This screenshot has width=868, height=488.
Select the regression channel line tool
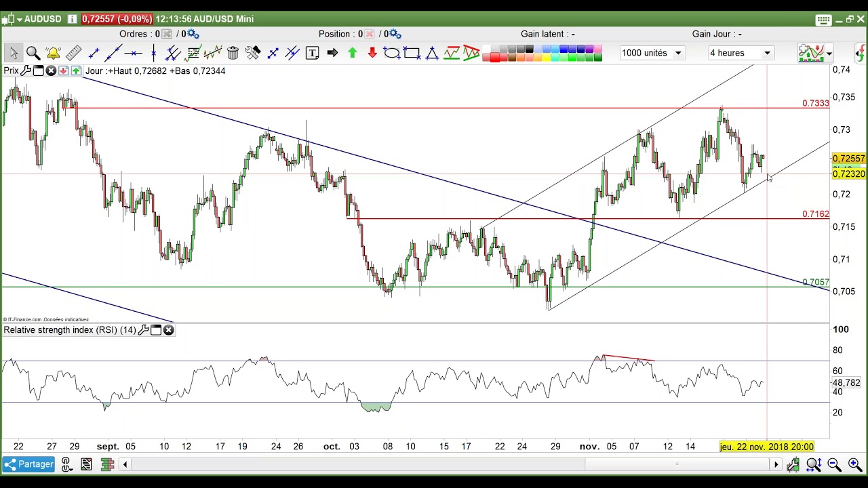pos(213,53)
